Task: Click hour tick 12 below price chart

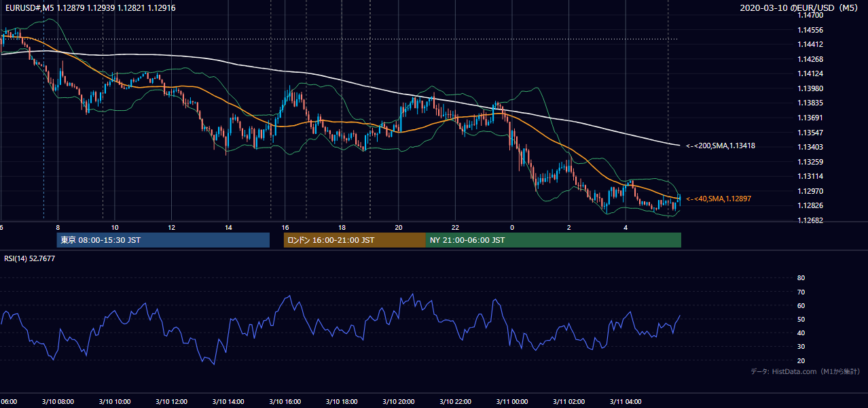Action: click(x=172, y=227)
